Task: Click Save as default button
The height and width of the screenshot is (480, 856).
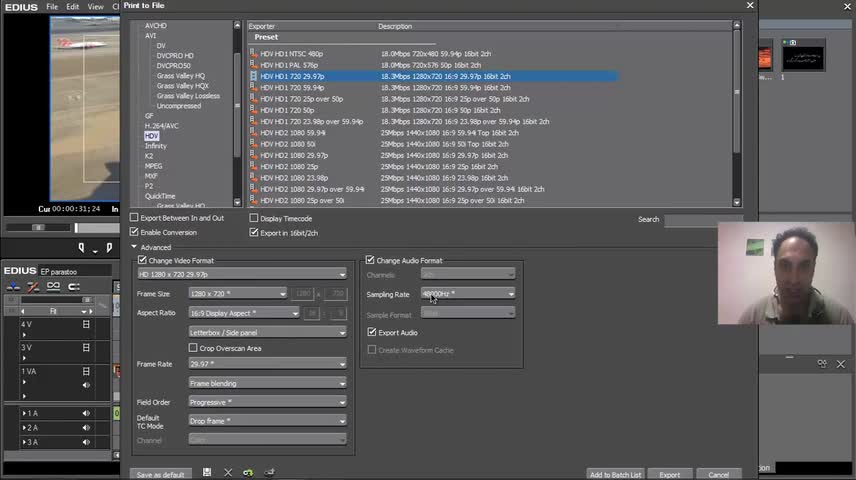Action: coord(160,475)
